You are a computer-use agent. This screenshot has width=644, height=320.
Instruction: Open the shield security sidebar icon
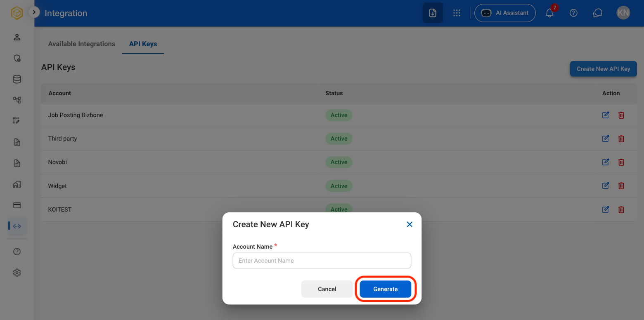[17, 58]
